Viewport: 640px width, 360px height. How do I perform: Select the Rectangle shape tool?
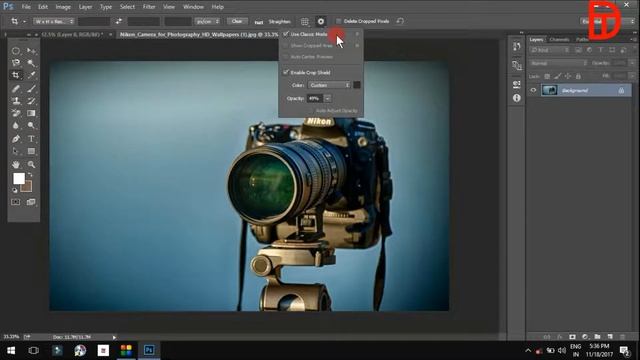click(x=31, y=151)
